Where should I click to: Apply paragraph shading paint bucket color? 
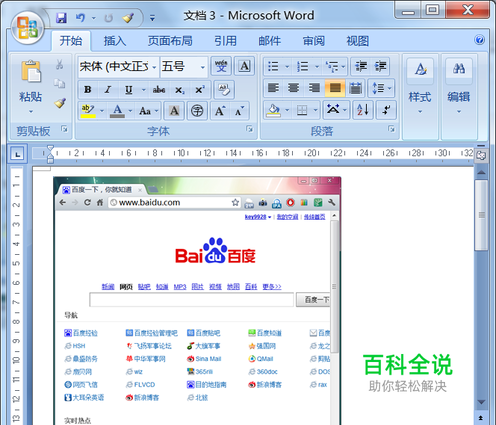[x=273, y=110]
